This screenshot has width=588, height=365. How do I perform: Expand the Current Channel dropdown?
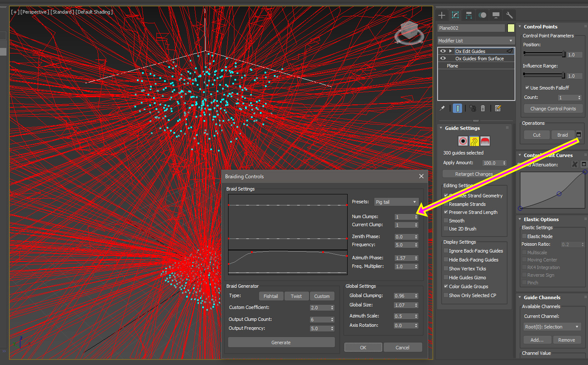pyautogui.click(x=552, y=327)
